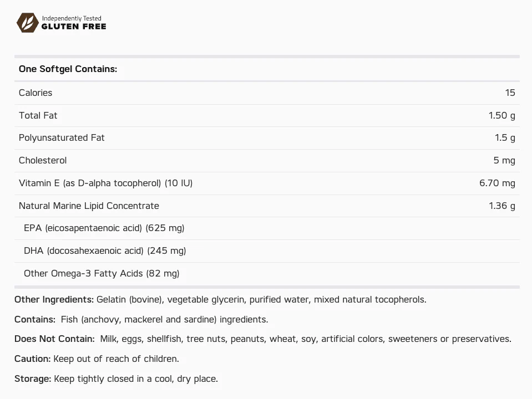Click the Does Not Contain label
Viewport: 532px width, 399px height.
54,339
